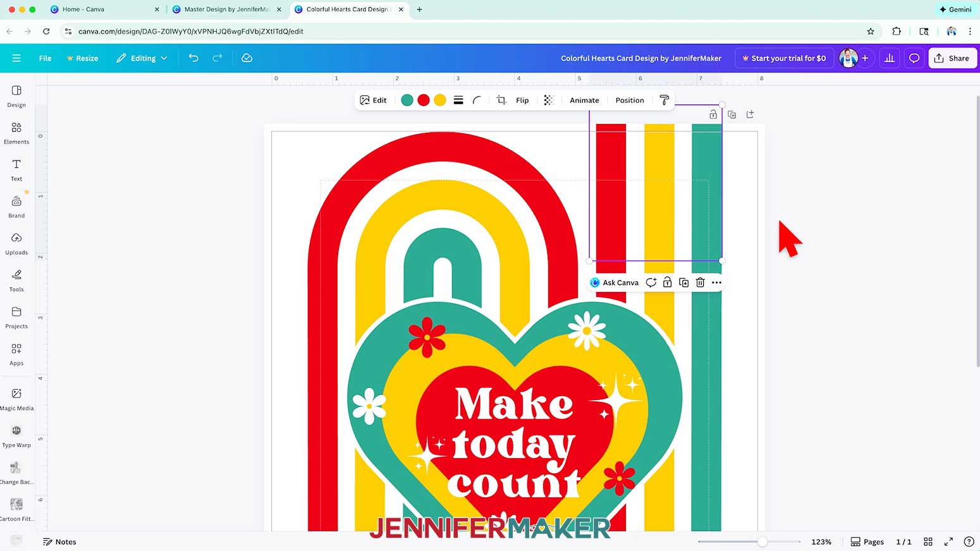This screenshot has width=980, height=551.
Task: Select the Text tool in sidebar
Action: pos(16,170)
